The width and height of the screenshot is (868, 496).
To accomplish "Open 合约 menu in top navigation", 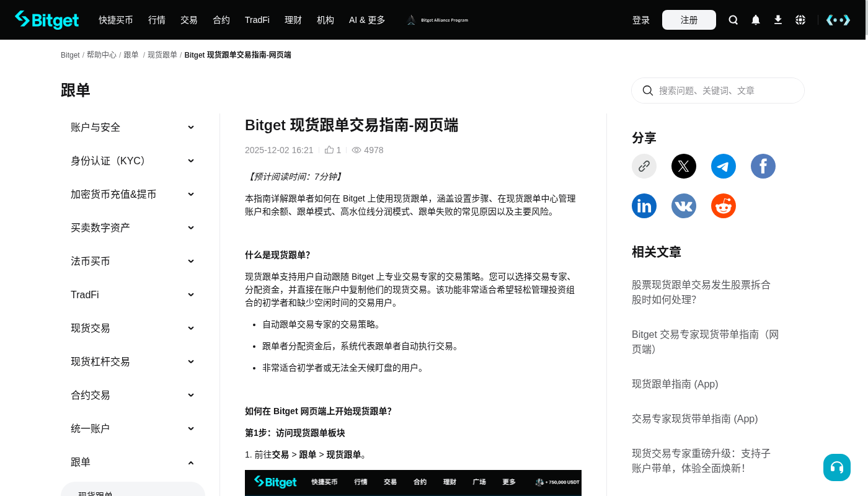I will [x=221, y=20].
